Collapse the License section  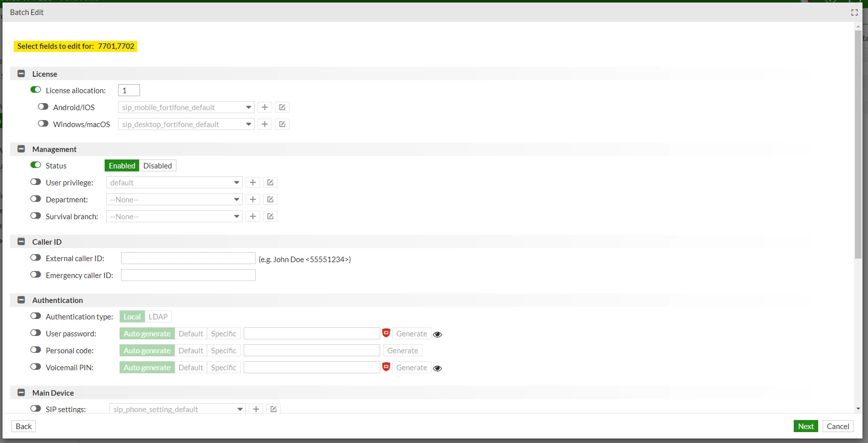click(21, 74)
